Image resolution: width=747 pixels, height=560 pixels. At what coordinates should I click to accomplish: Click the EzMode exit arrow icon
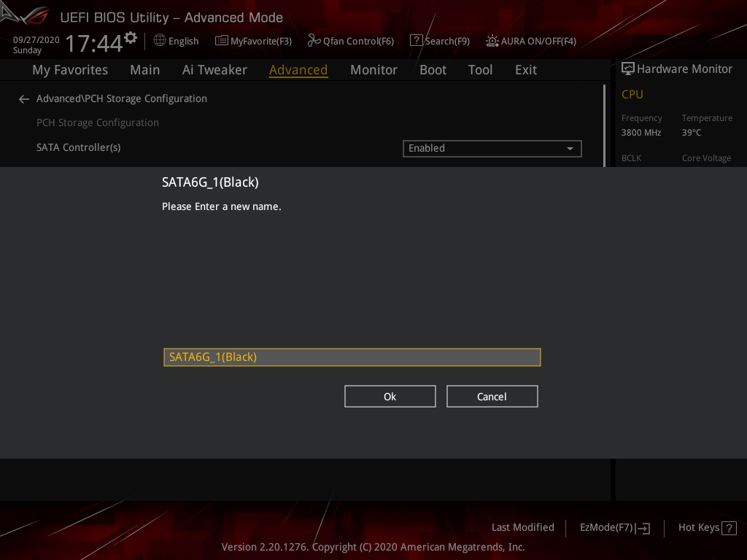tap(643, 528)
